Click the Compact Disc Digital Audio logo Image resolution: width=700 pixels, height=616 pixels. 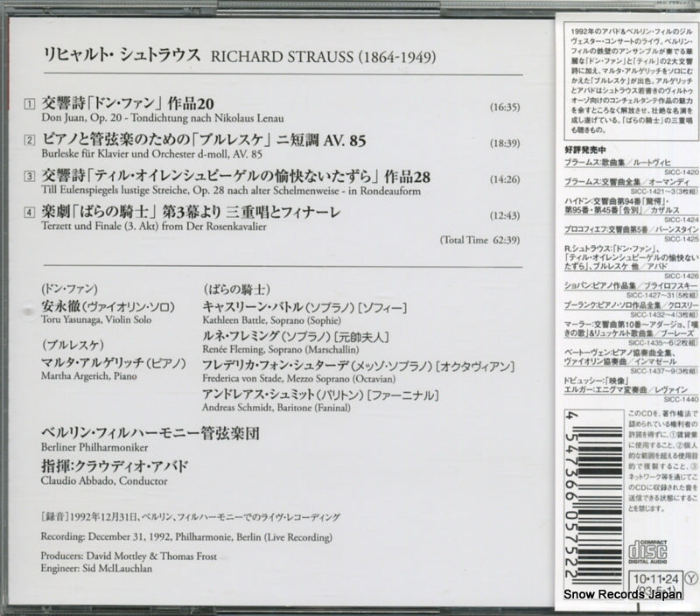pos(647,552)
